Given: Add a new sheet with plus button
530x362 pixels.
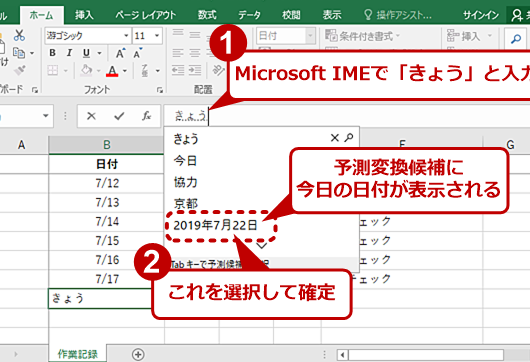Looking at the screenshot, I should pos(138,354).
